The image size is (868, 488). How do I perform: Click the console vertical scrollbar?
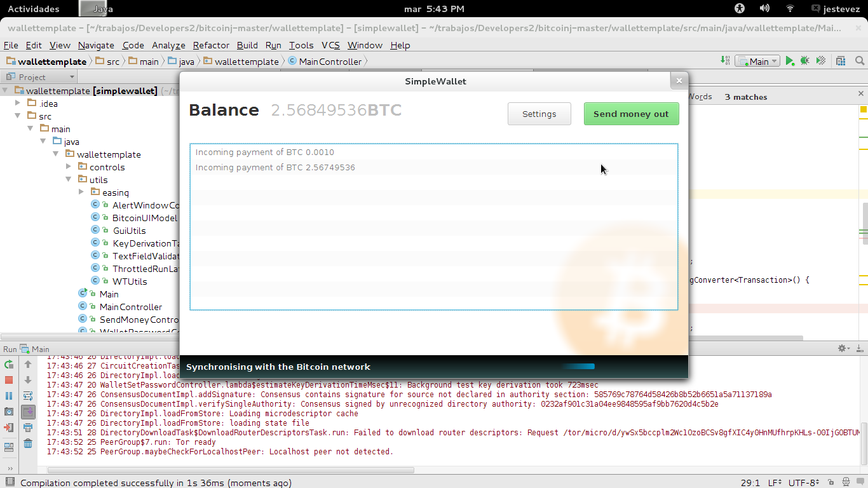click(x=864, y=445)
